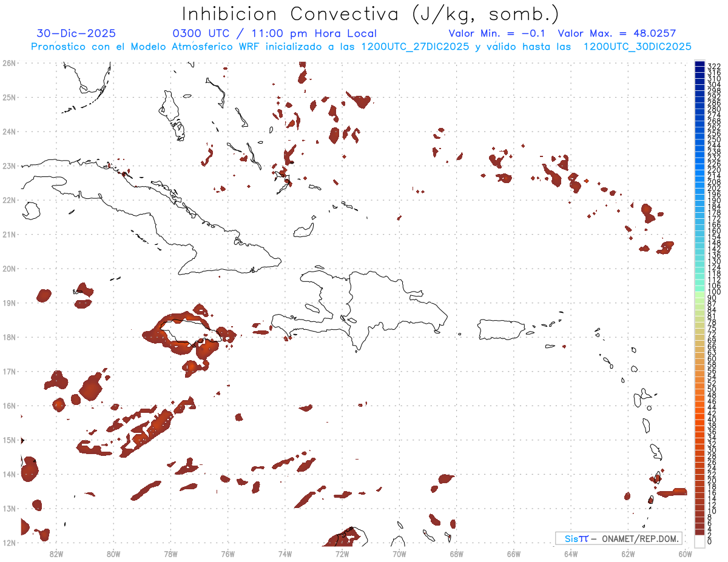Image resolution: width=728 pixels, height=562 pixels.
Task: Click the pale green swatch labeled 100
Action: pyautogui.click(x=699, y=294)
